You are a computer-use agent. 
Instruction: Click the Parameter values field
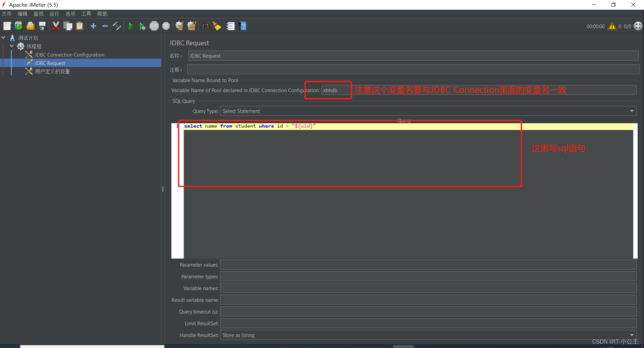[x=428, y=265]
